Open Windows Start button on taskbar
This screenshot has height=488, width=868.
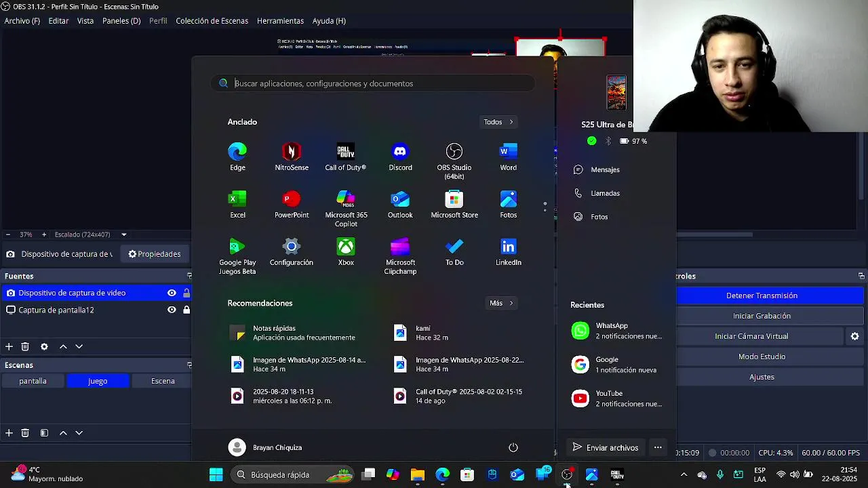[216, 474]
